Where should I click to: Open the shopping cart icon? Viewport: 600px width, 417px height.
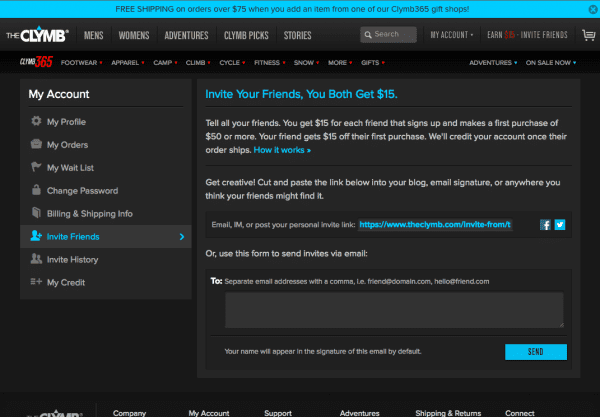pos(588,35)
